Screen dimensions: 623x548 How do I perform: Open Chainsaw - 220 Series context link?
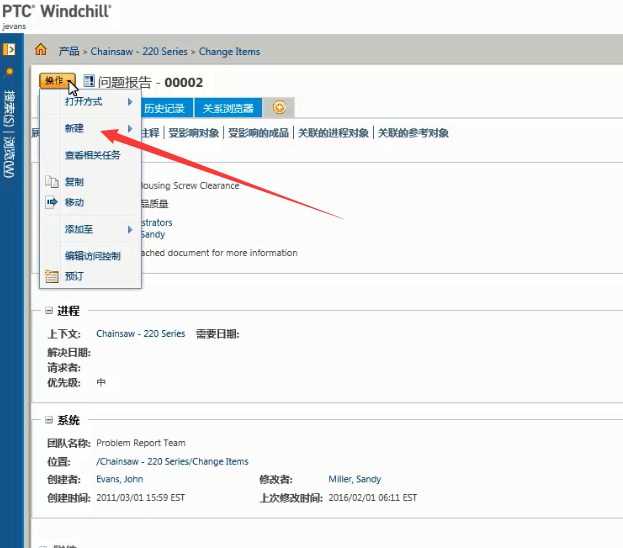point(141,333)
